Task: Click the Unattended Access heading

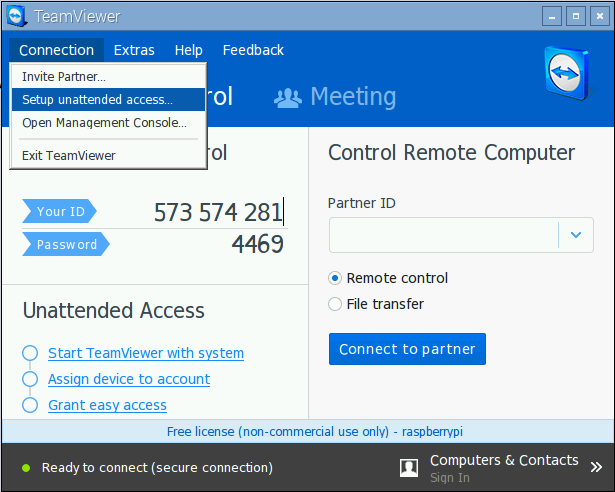Action: pyautogui.click(x=114, y=310)
